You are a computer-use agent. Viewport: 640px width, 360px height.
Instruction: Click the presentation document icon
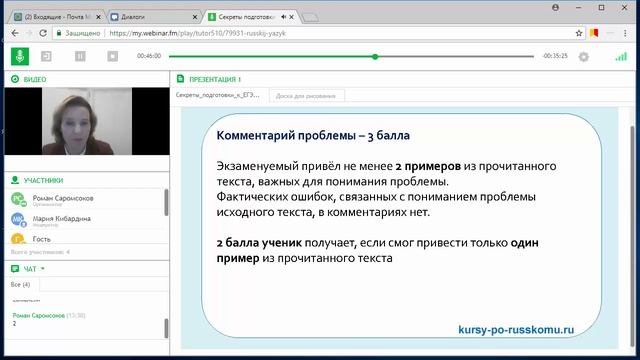click(x=180, y=79)
